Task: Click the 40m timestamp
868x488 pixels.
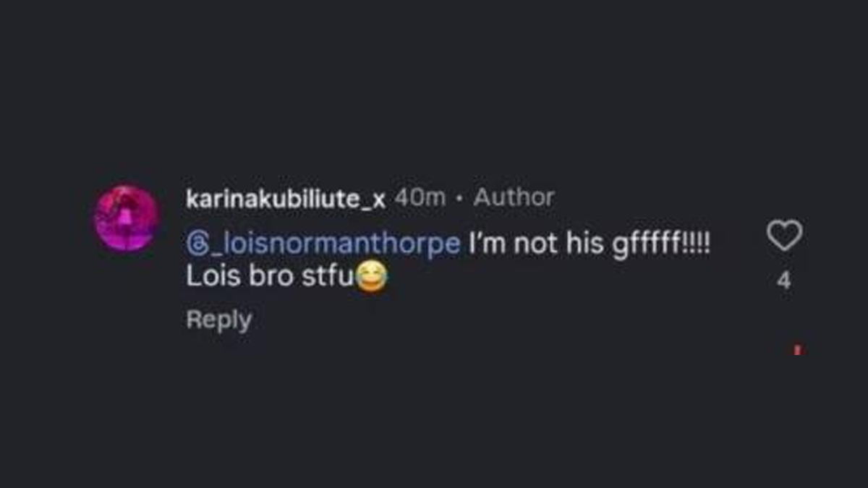Action: [x=420, y=197]
